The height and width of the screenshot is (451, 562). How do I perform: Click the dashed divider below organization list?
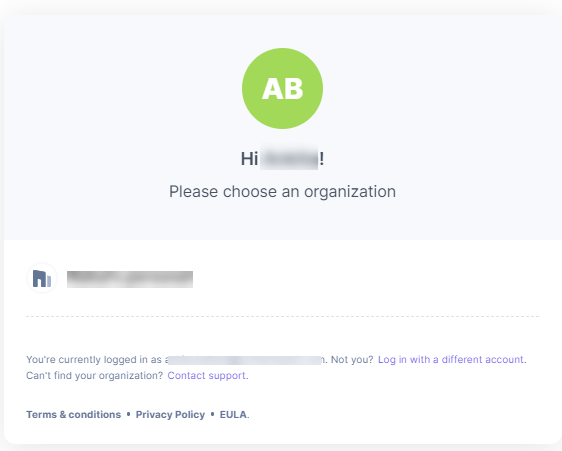coord(282,317)
